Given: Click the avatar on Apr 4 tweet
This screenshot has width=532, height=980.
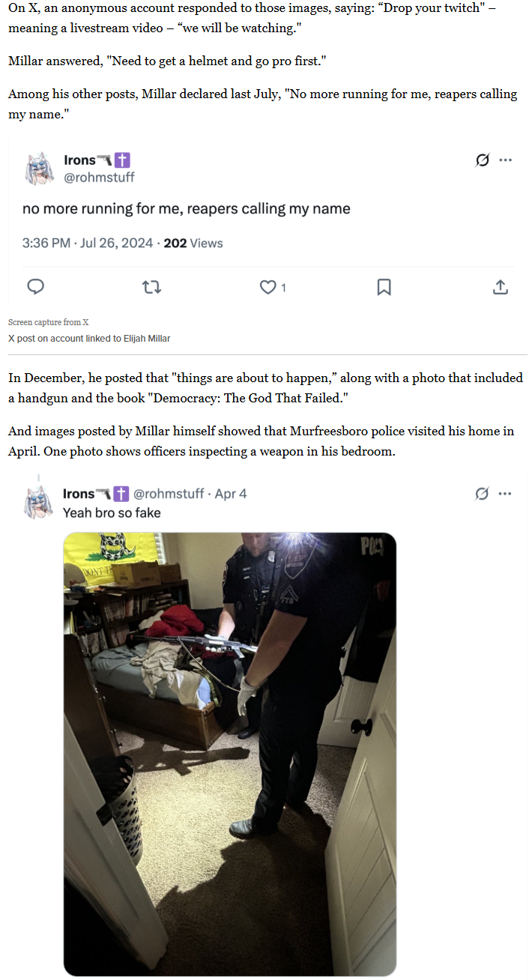Looking at the screenshot, I should tap(40, 502).
